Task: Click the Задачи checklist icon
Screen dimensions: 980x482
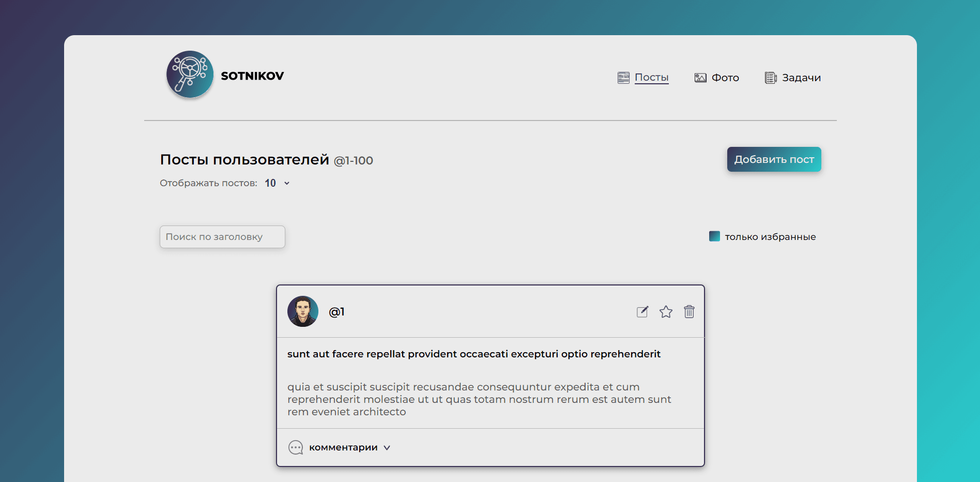Action: click(771, 78)
